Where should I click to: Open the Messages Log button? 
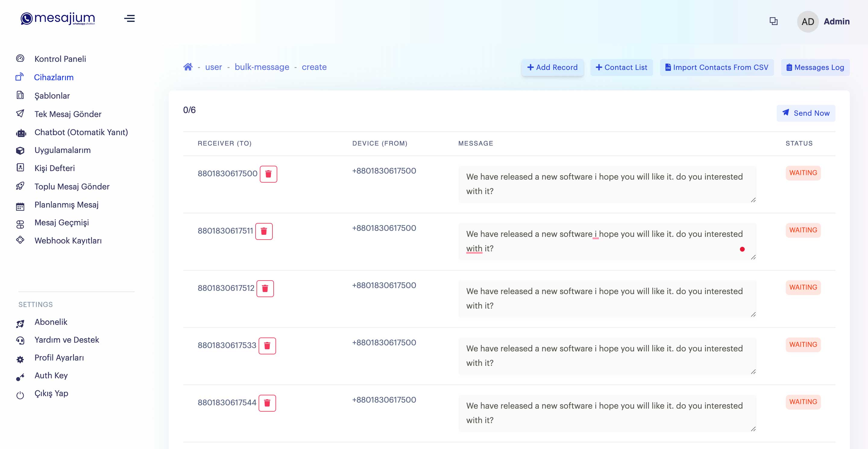816,68
